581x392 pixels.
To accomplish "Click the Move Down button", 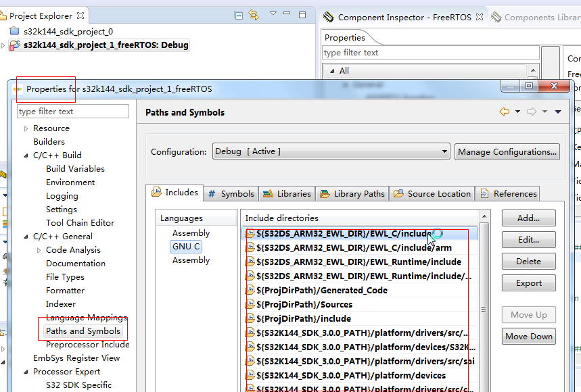I will coord(529,336).
